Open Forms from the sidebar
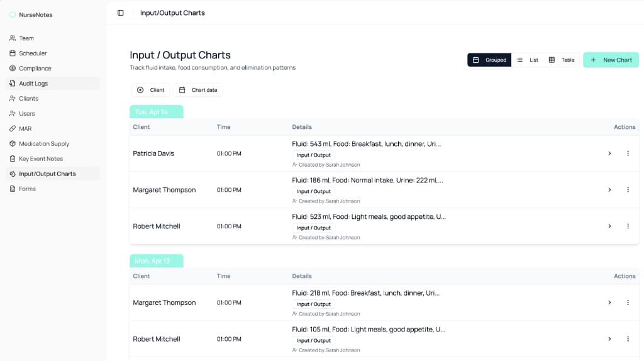This screenshot has height=361, width=644. (53, 189)
